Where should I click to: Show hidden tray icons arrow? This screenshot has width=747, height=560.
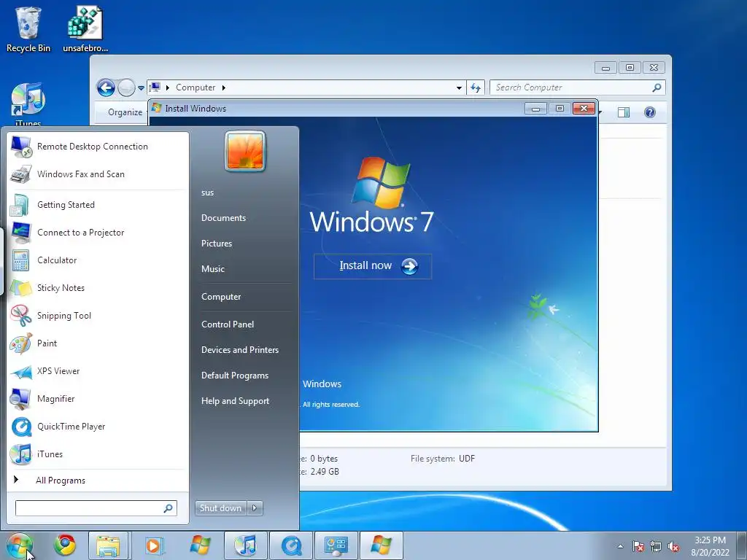pos(620,546)
